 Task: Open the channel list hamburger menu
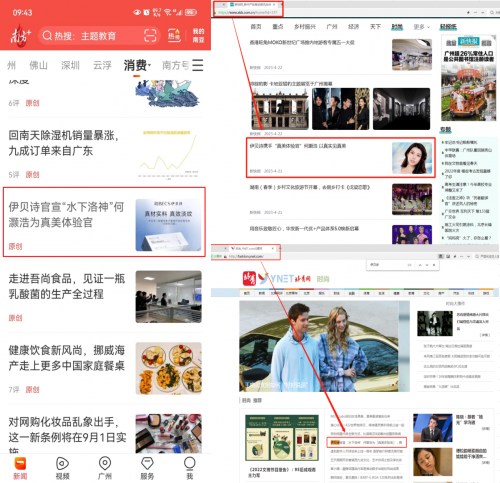[197, 65]
